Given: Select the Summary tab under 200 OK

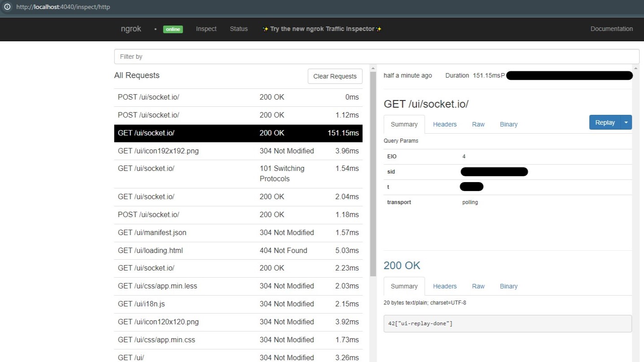Looking at the screenshot, I should pyautogui.click(x=404, y=286).
